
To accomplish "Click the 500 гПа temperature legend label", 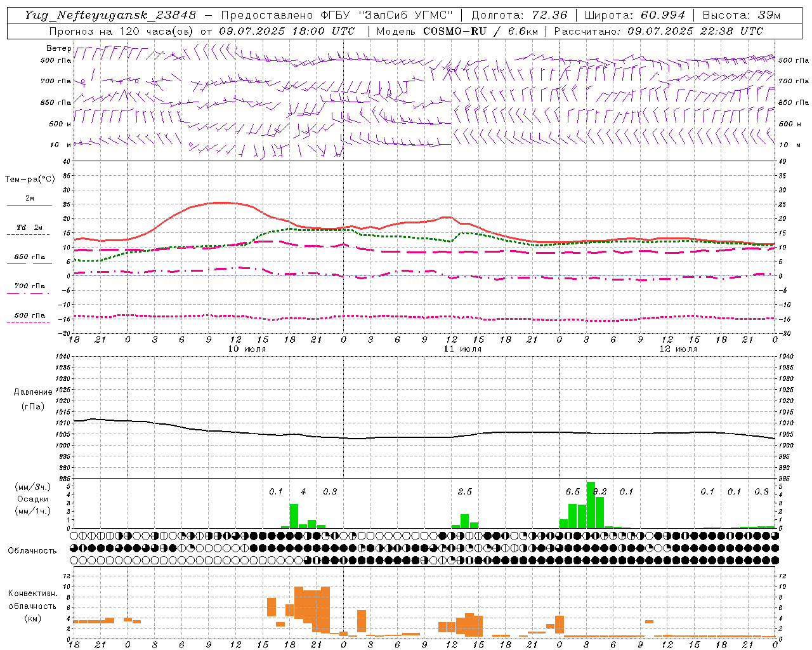I will tap(30, 315).
